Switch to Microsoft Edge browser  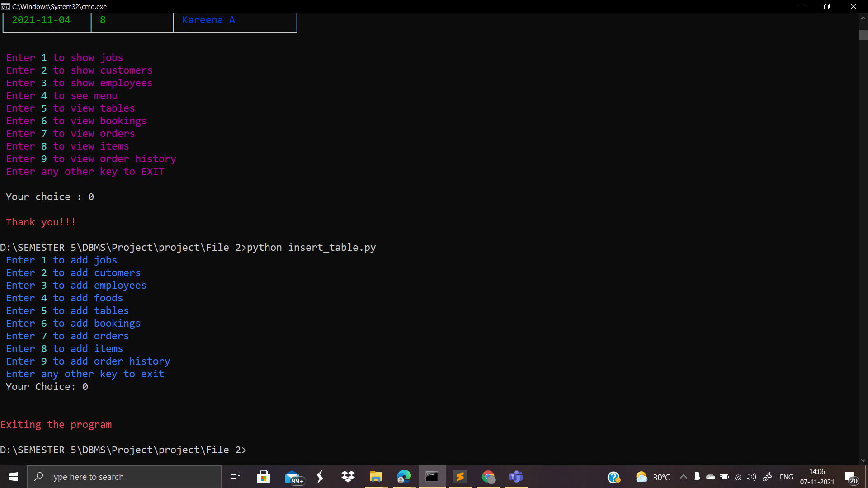[404, 477]
